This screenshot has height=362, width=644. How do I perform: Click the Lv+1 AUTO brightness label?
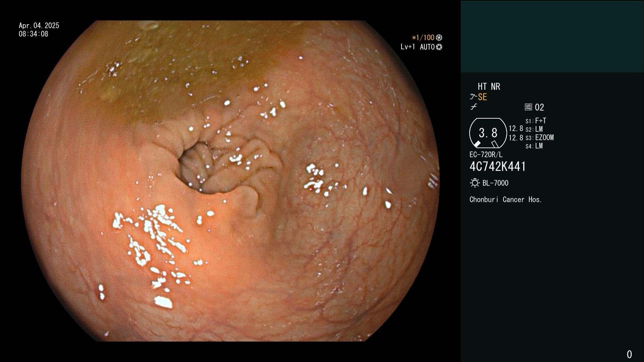point(418,47)
